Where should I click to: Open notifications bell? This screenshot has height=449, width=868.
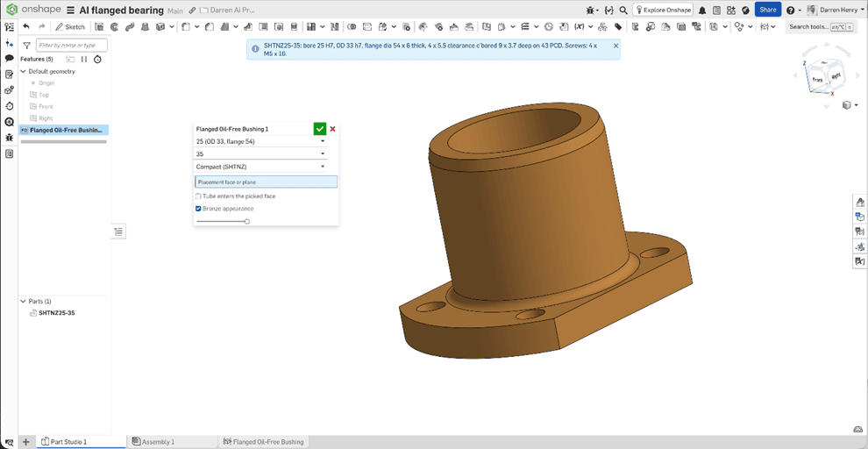[x=702, y=10]
